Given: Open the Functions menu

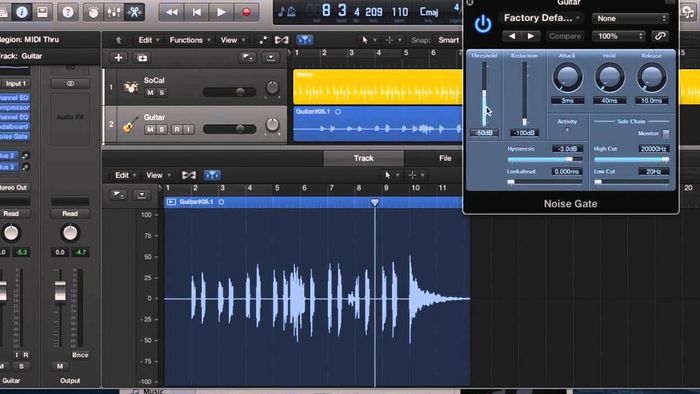Looking at the screenshot, I should [x=190, y=40].
